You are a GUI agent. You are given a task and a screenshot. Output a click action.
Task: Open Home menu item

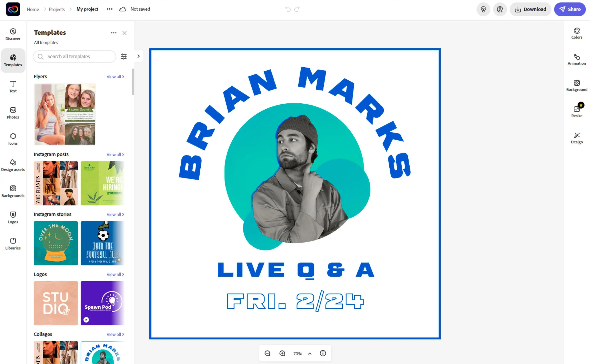pos(32,9)
